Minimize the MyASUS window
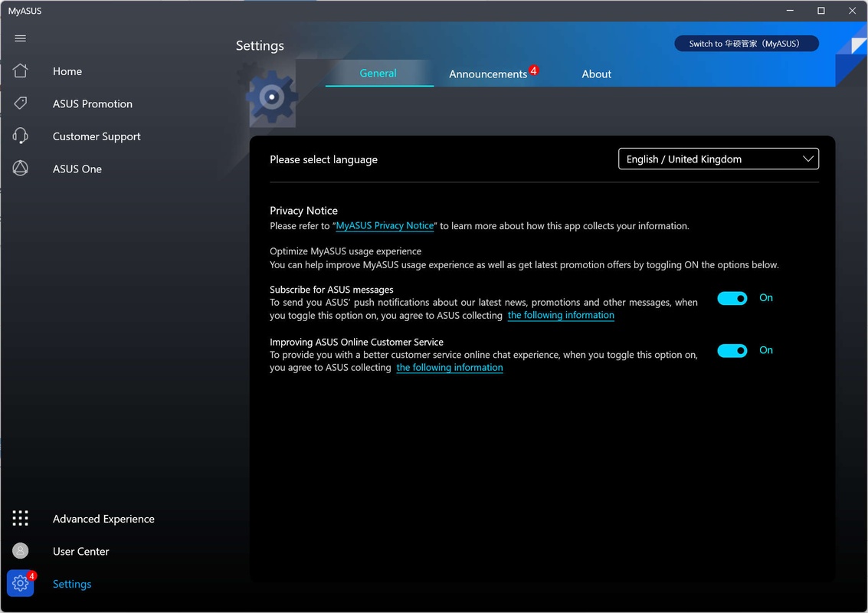868x613 pixels. 790,11
